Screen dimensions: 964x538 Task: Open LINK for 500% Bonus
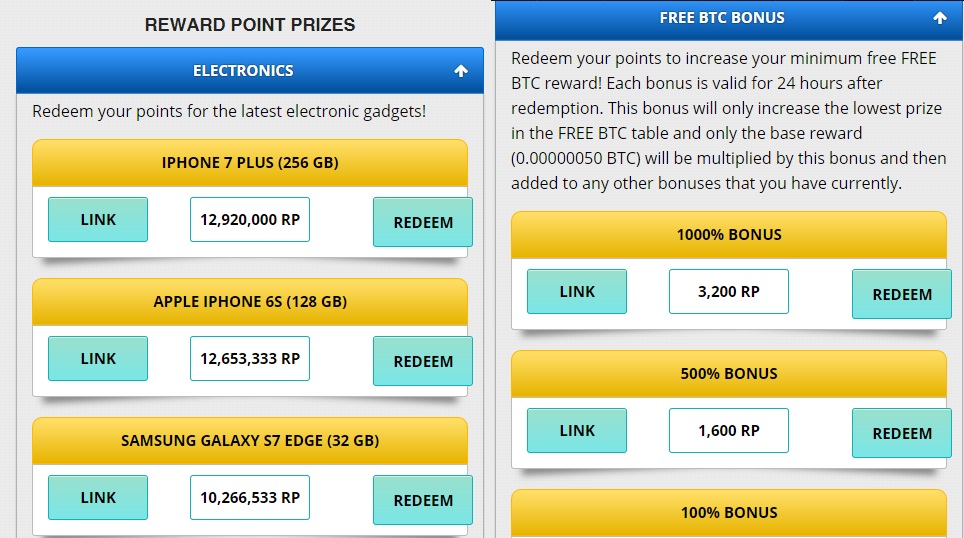(x=577, y=430)
